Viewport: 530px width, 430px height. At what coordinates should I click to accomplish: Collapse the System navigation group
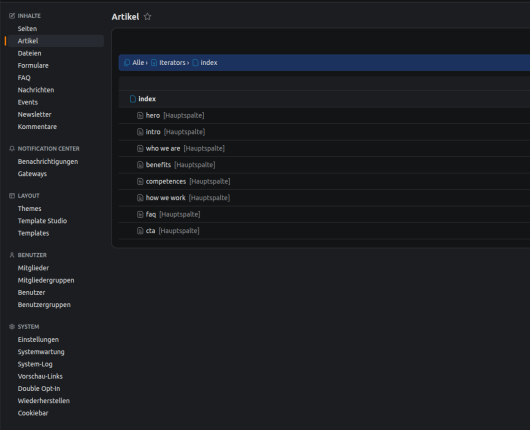pos(28,327)
